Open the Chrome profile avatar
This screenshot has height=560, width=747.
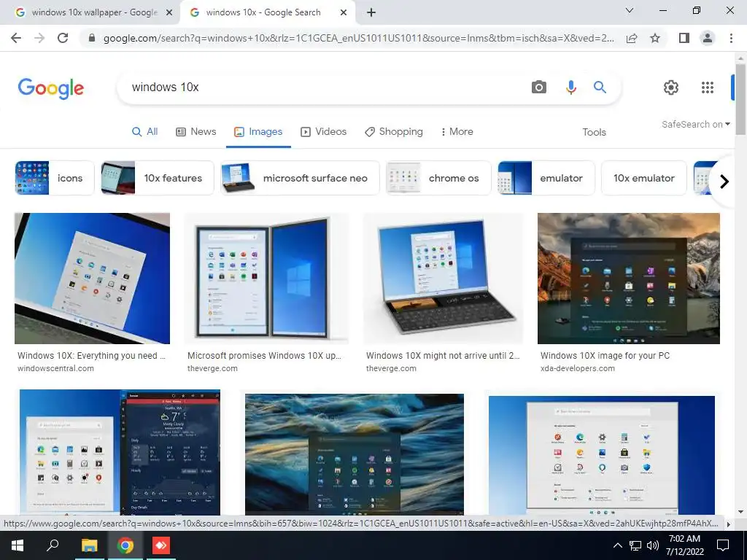click(708, 38)
